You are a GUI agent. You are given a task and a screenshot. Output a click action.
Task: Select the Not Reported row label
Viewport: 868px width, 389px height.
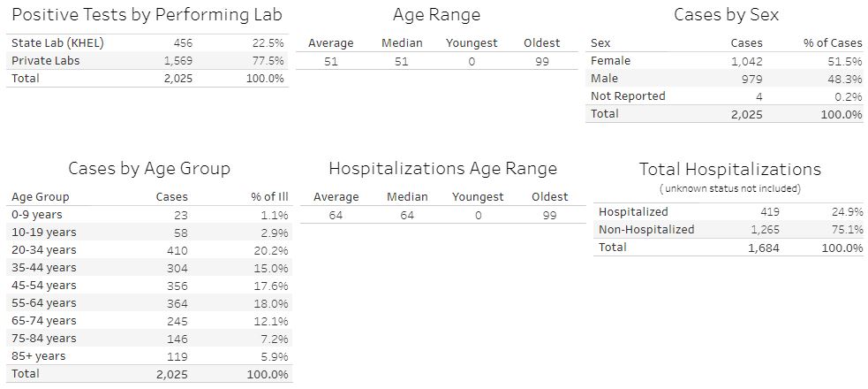[x=628, y=95]
